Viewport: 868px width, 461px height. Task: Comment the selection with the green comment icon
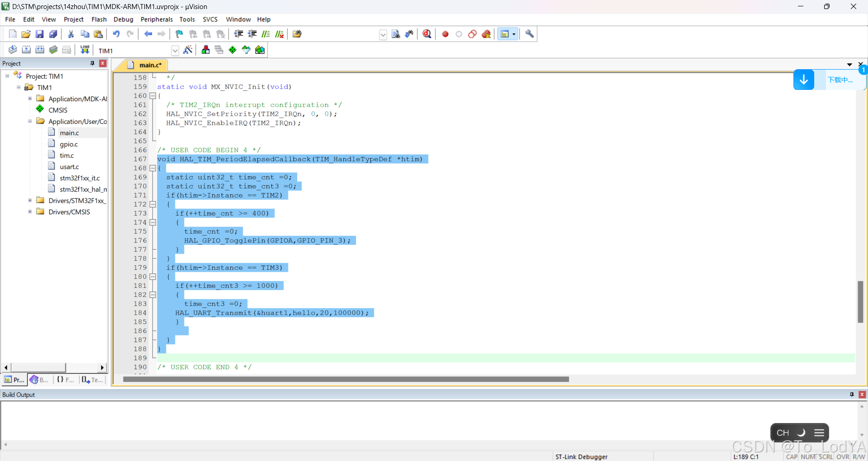pyautogui.click(x=266, y=34)
